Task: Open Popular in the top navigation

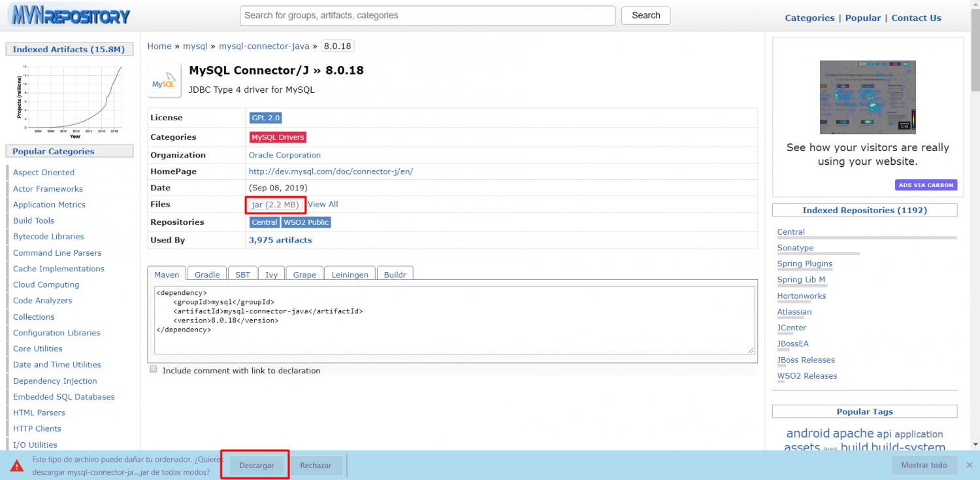Action: pos(863,18)
